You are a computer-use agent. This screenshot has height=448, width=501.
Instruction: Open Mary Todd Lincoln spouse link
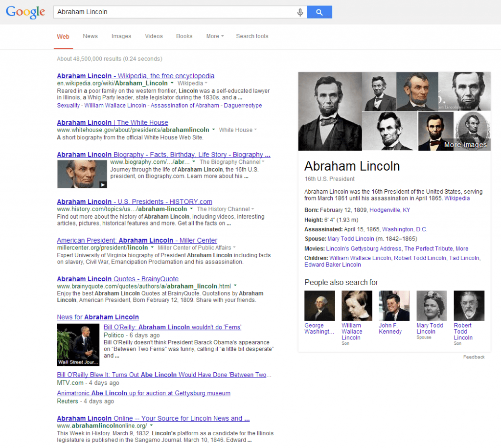[350, 239]
